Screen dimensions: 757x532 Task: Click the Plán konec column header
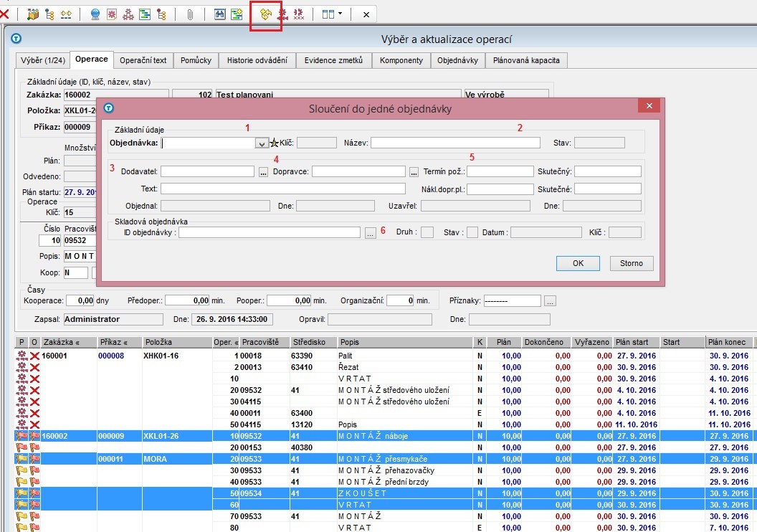(x=729, y=342)
